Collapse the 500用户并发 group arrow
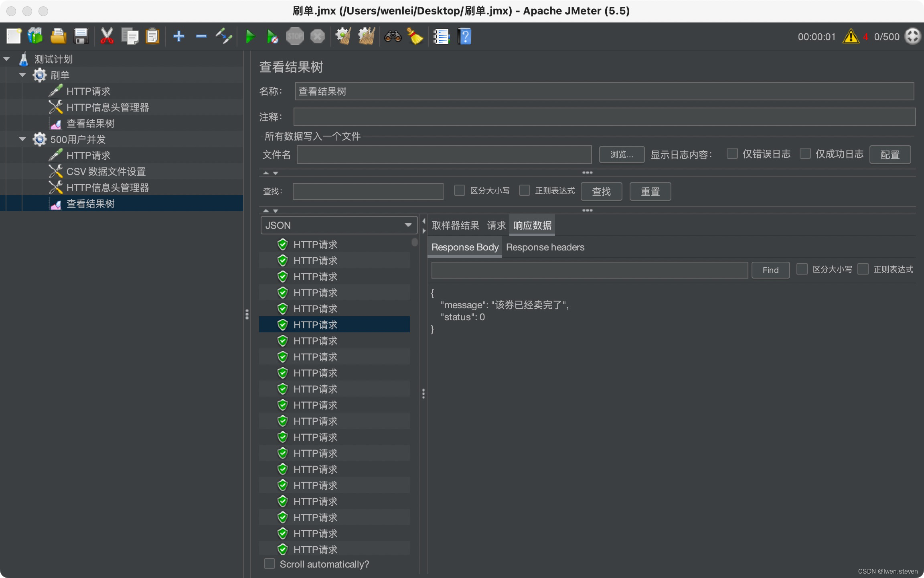The image size is (924, 578). point(22,139)
